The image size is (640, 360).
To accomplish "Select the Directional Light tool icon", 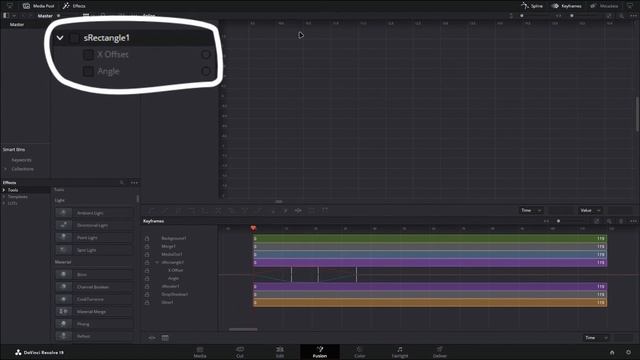I will [63, 225].
